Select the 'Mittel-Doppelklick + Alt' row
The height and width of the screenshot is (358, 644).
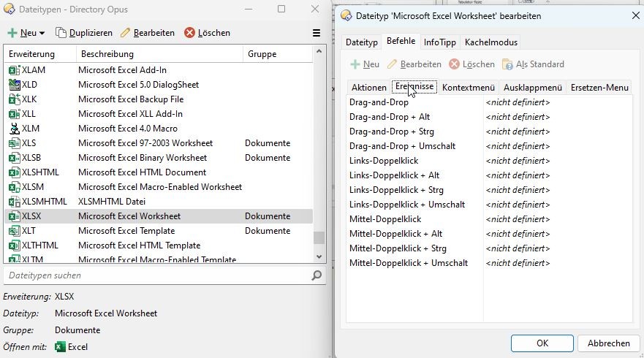coord(489,234)
